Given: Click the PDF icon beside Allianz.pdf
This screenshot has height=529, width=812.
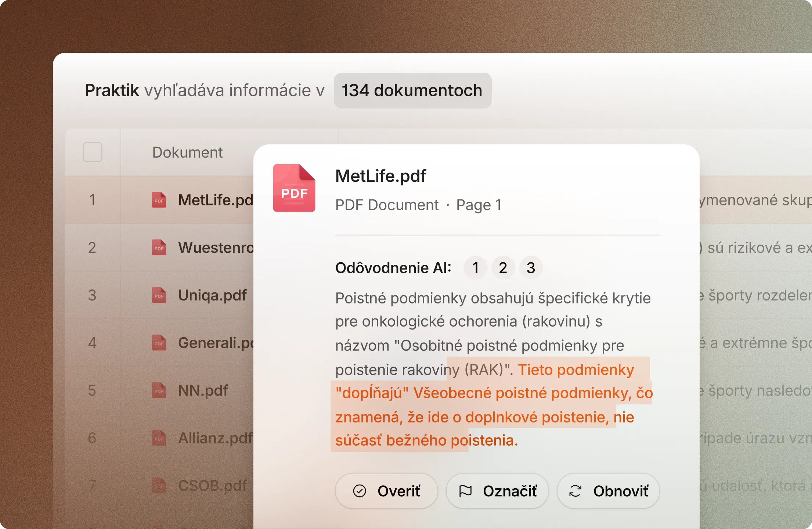Looking at the screenshot, I should pos(159,438).
